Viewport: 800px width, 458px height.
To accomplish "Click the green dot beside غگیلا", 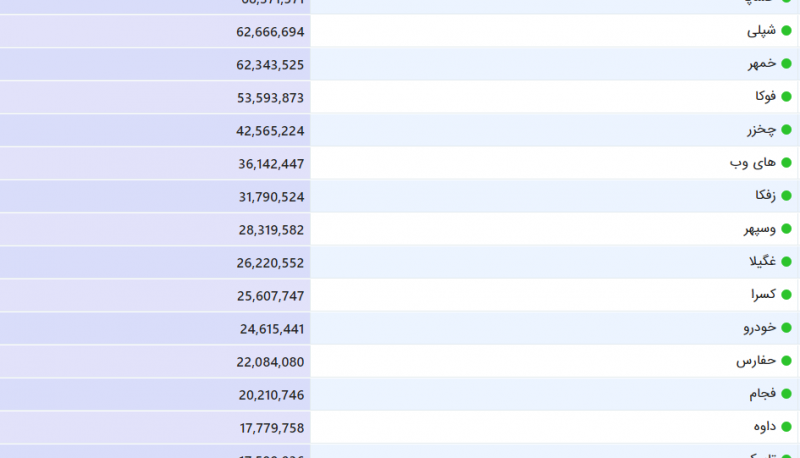I will click(x=786, y=262).
